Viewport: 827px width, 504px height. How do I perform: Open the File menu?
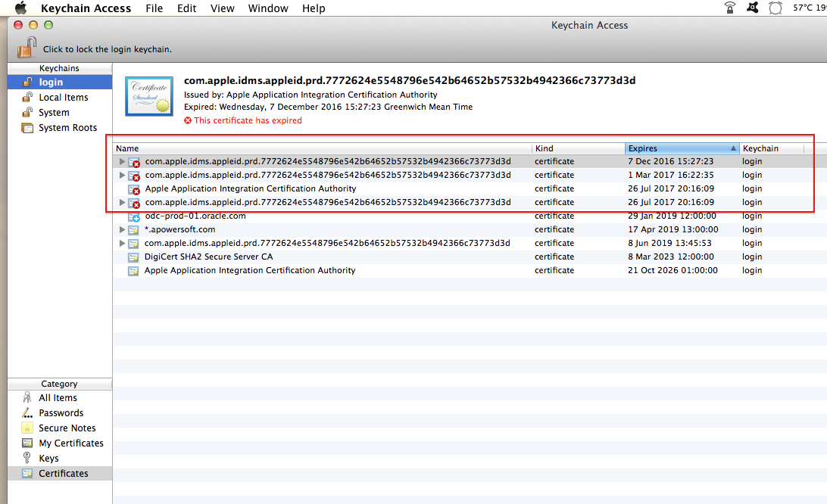click(x=154, y=8)
